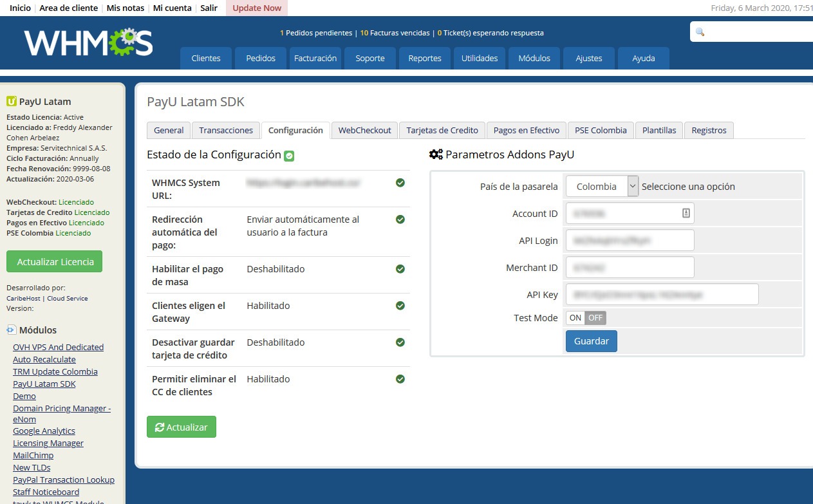The height and width of the screenshot is (504, 813).
Task: Click Ticket(s) esperando respuesta link
Action: (491, 33)
